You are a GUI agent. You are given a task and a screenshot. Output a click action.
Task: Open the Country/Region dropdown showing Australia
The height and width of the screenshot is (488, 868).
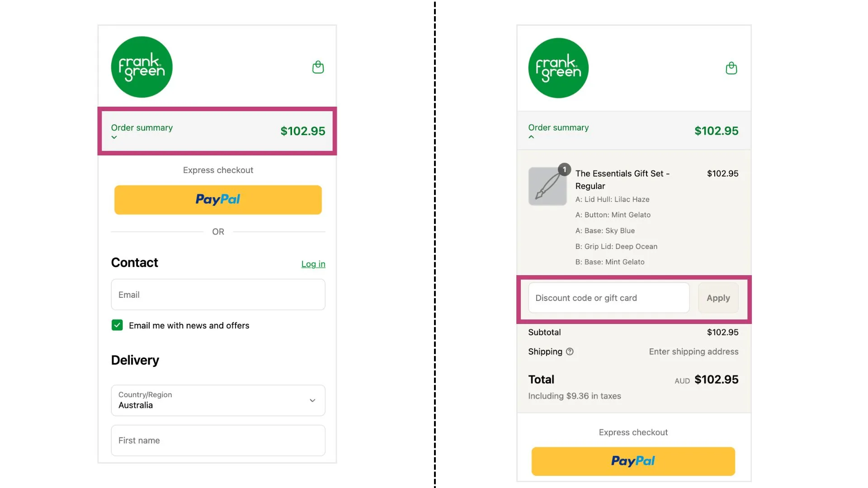[218, 400]
